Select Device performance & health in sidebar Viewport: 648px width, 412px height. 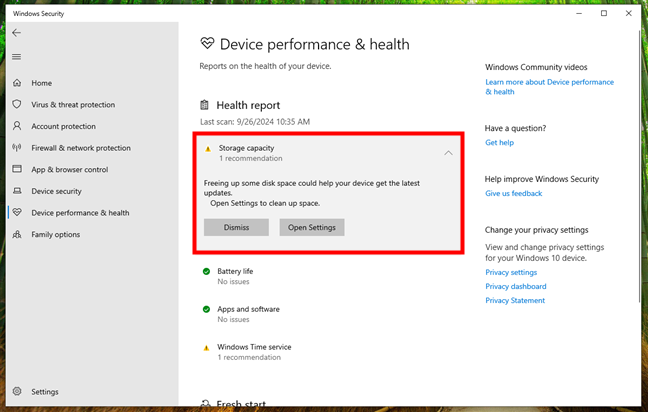(x=81, y=213)
